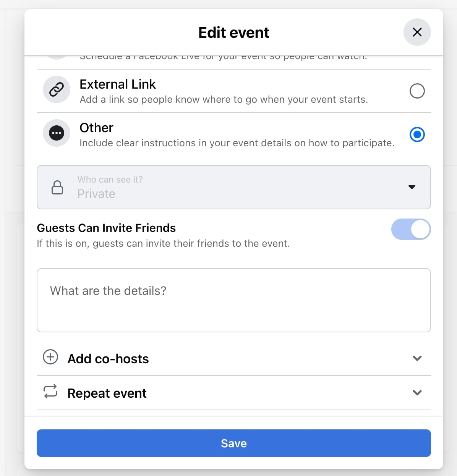Click the Edit event dialog title

(x=233, y=32)
